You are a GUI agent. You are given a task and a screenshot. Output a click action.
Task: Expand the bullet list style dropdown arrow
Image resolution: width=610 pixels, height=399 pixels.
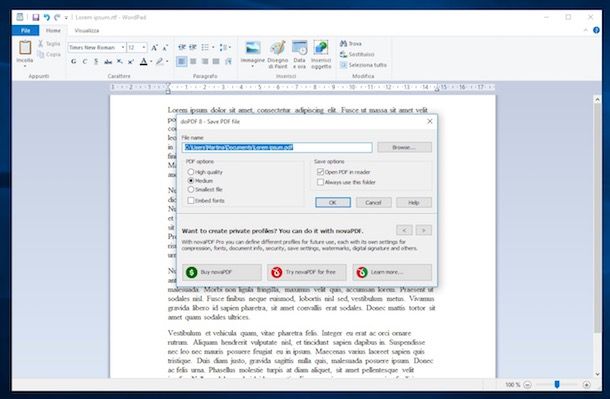pyautogui.click(x=213, y=47)
